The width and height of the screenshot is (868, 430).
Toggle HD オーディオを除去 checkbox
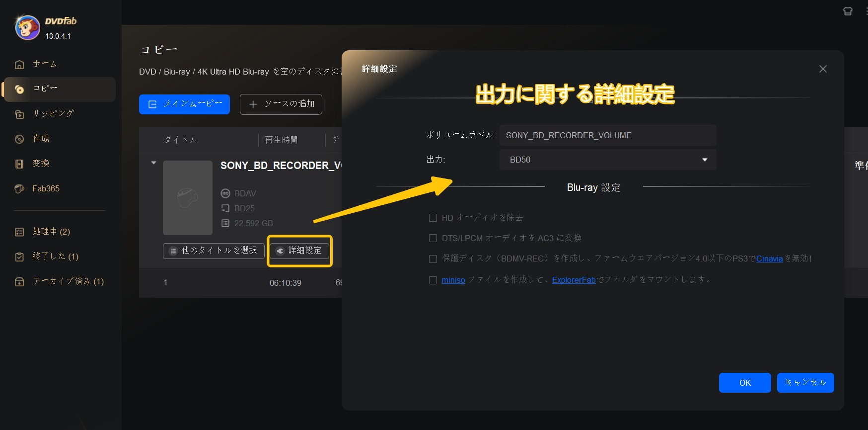433,218
